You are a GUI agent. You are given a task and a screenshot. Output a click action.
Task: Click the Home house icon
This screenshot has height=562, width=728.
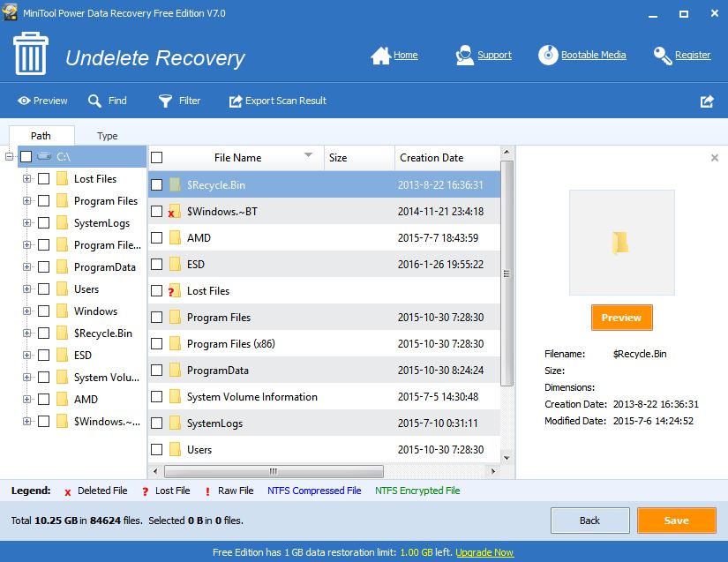pos(380,56)
